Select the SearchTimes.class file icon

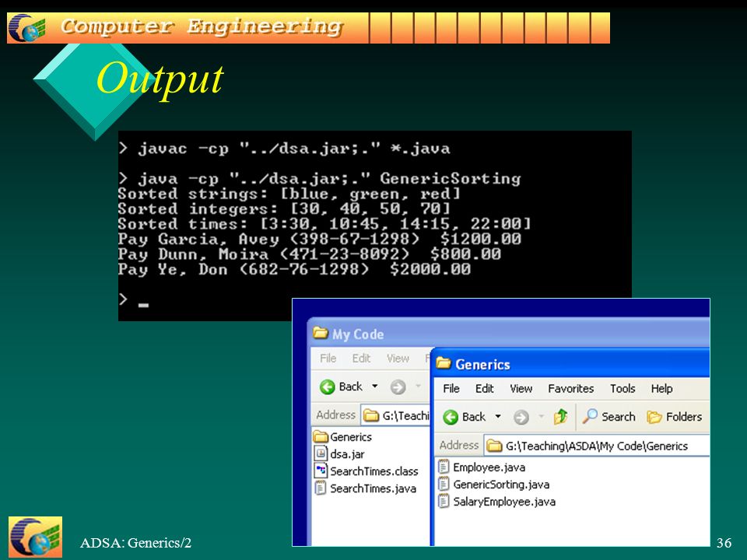coord(321,471)
